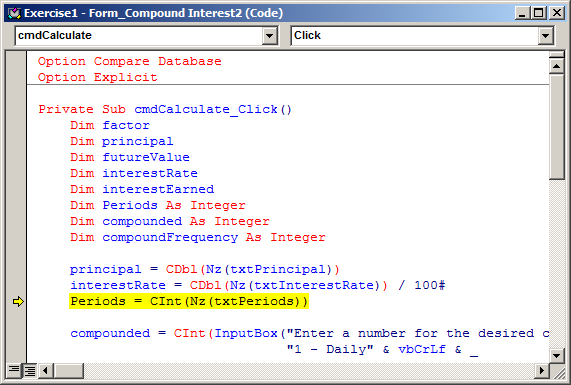
Task: Click the 'Dim interestEarned' line
Action: (x=142, y=189)
